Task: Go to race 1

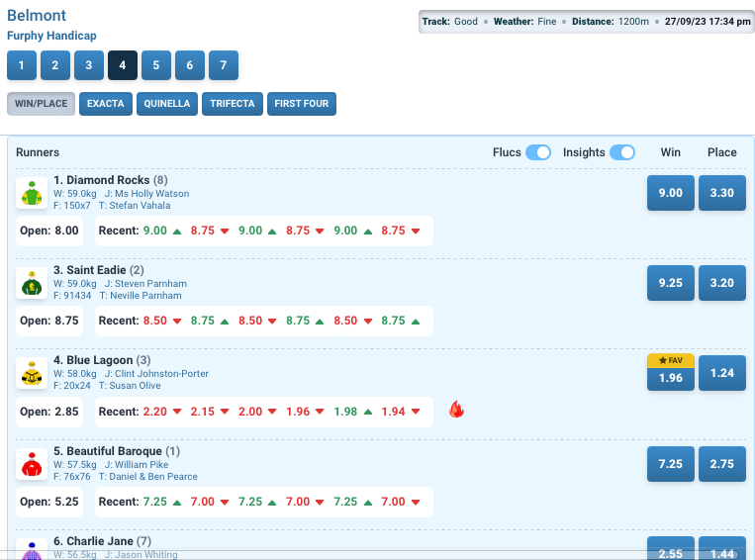Action: tap(22, 65)
